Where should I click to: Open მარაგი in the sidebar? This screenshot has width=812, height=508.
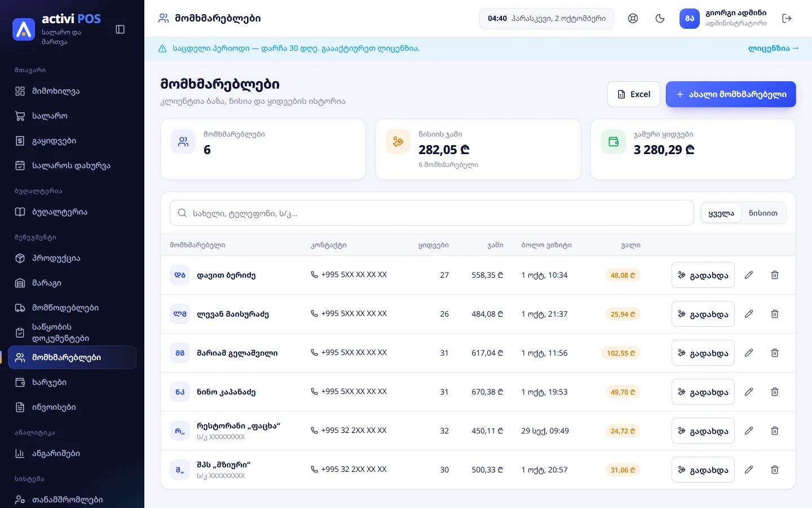coord(72,283)
